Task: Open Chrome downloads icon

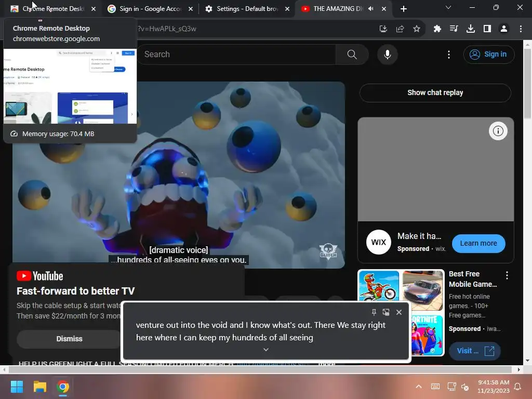Action: 471,29
